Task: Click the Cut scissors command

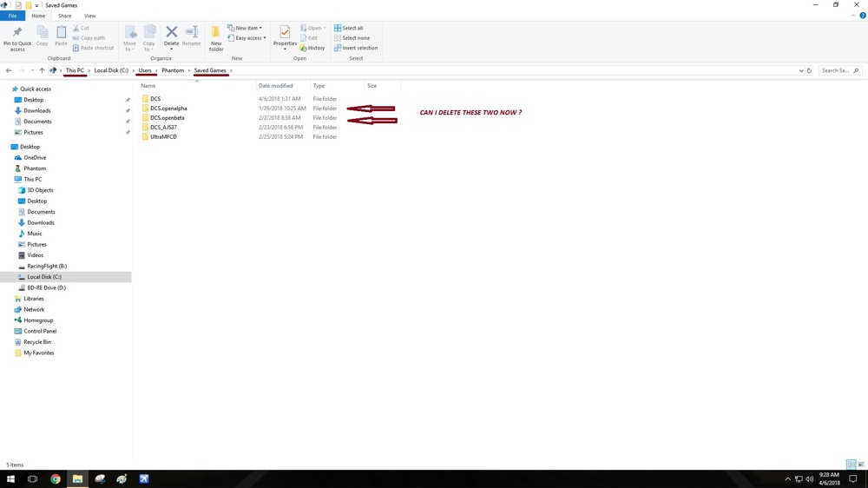Action: click(81, 28)
